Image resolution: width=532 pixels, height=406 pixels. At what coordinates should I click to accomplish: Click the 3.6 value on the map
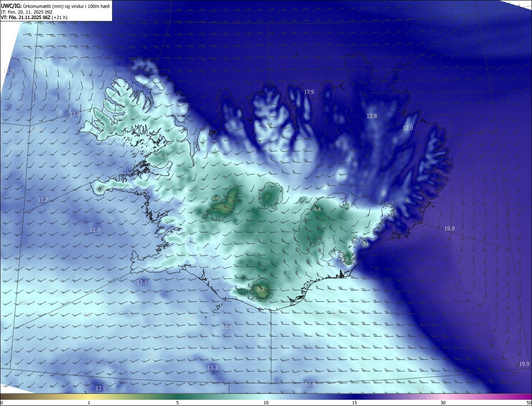[216, 198]
